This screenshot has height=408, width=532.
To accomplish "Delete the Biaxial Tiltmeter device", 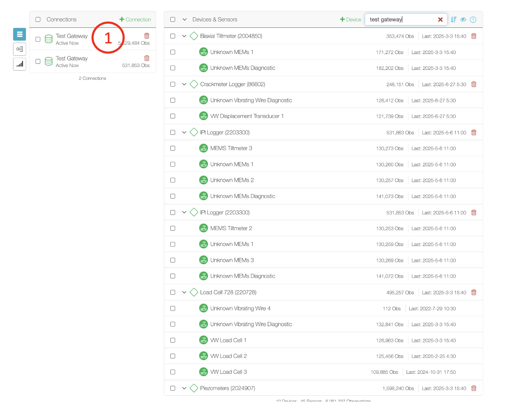I will coord(474,36).
